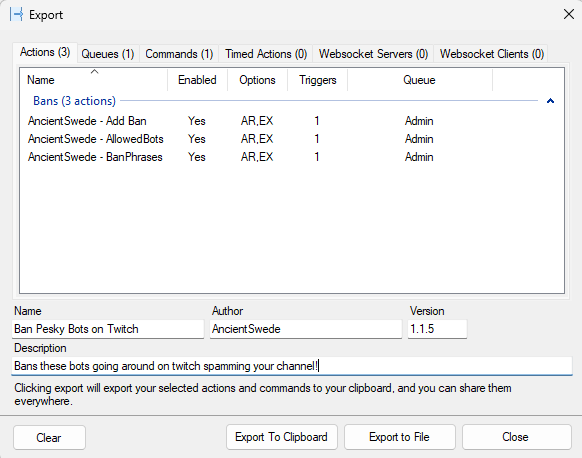This screenshot has height=458, width=582.
Task: Click the Export dialog title icon
Action: tap(16, 15)
